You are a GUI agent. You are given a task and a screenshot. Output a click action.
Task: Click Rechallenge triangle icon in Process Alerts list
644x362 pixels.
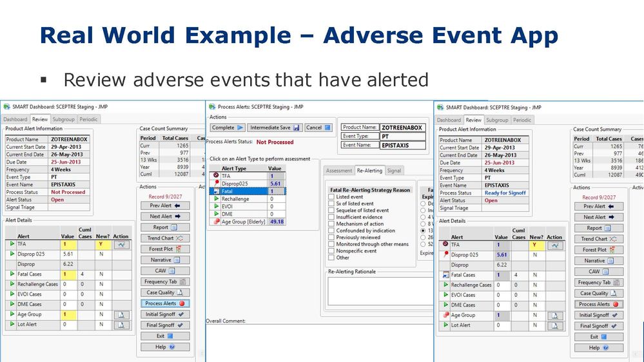216,198
